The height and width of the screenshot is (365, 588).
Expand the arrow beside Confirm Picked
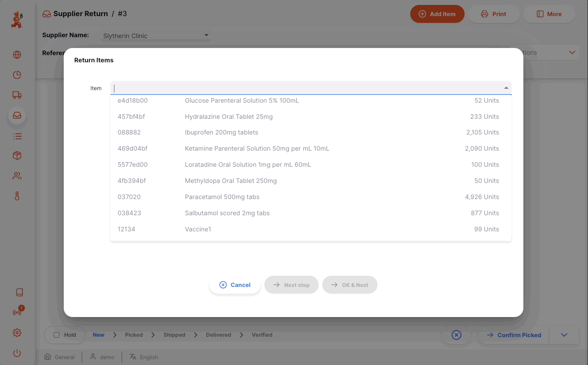(x=564, y=335)
